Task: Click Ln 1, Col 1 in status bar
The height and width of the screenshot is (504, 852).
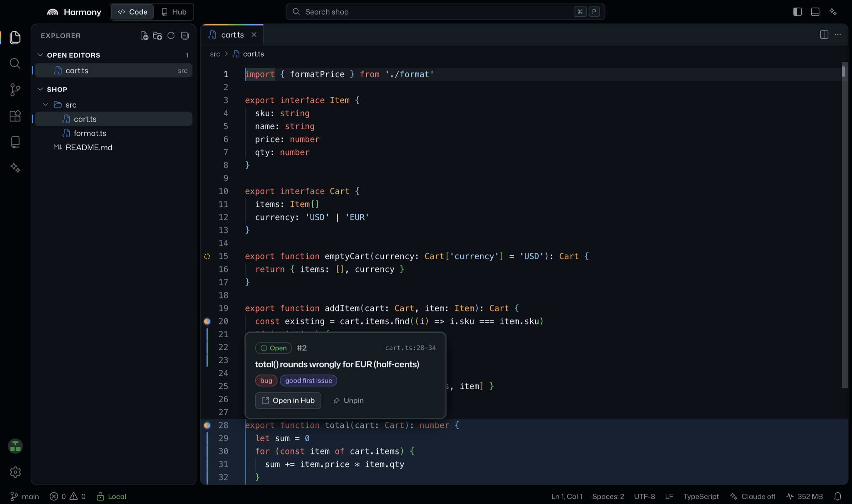Action: click(567, 496)
